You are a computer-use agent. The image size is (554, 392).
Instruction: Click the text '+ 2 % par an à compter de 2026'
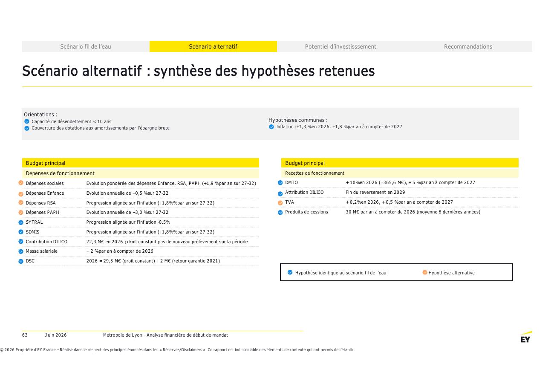(x=120, y=251)
